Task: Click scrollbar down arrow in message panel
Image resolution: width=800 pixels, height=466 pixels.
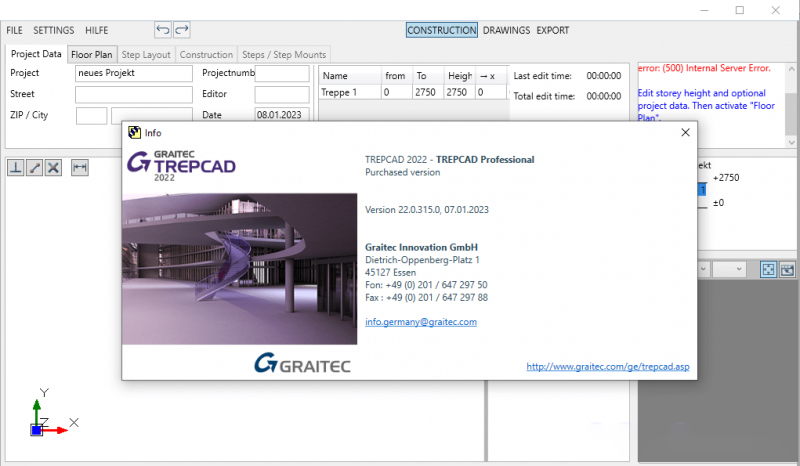Action: point(791,142)
